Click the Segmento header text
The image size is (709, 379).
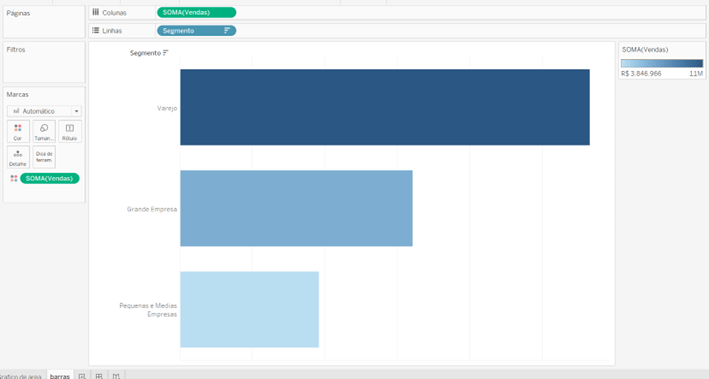coord(145,53)
